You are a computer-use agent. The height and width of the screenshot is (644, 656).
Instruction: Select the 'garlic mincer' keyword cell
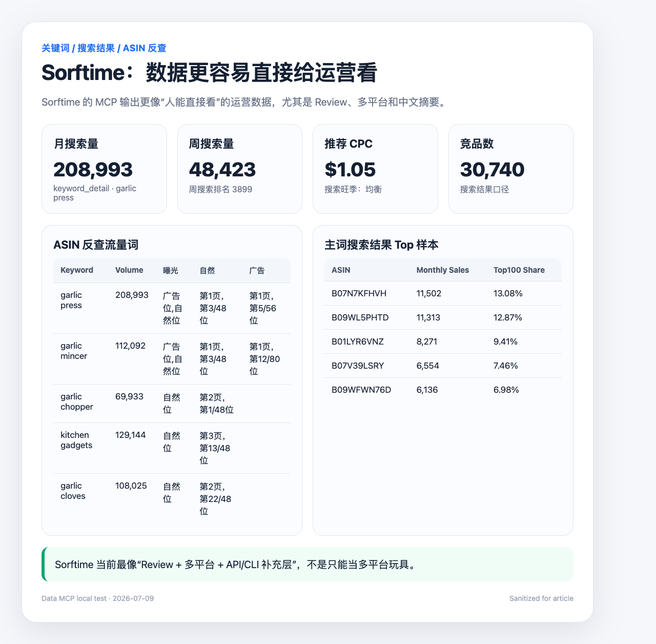tap(74, 351)
